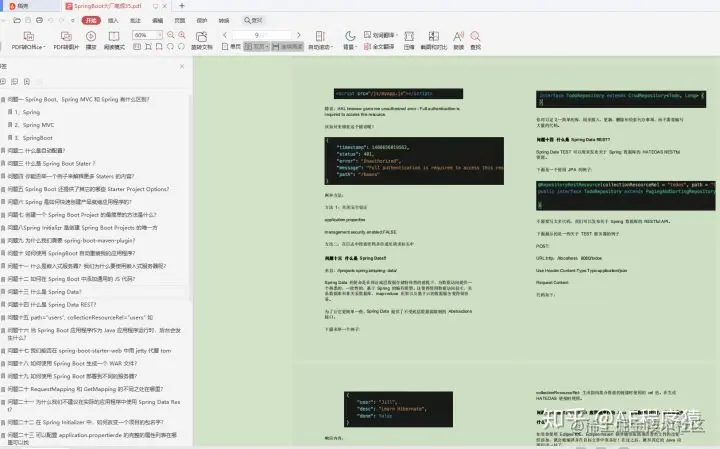The height and width of the screenshot is (449, 720).
Task: Click the zoom in magnifier icon
Action: click(182, 35)
